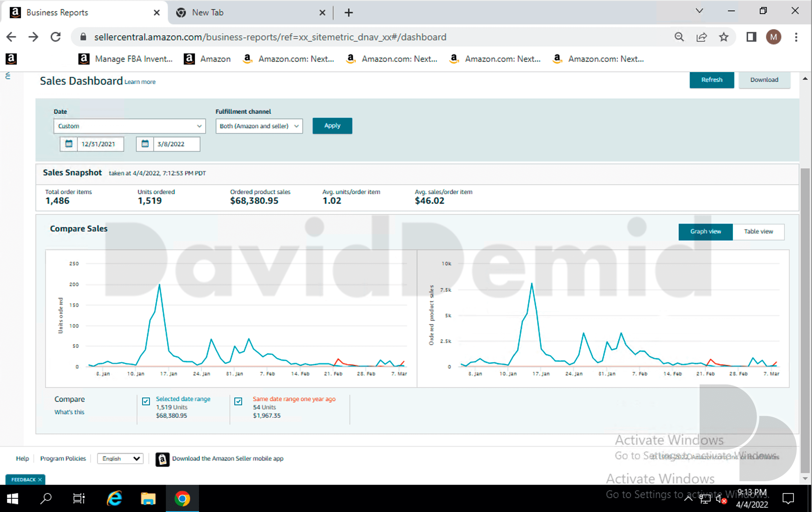Screen dimensions: 812x512
Task: Uncheck Same date range one year ago
Action: point(238,401)
